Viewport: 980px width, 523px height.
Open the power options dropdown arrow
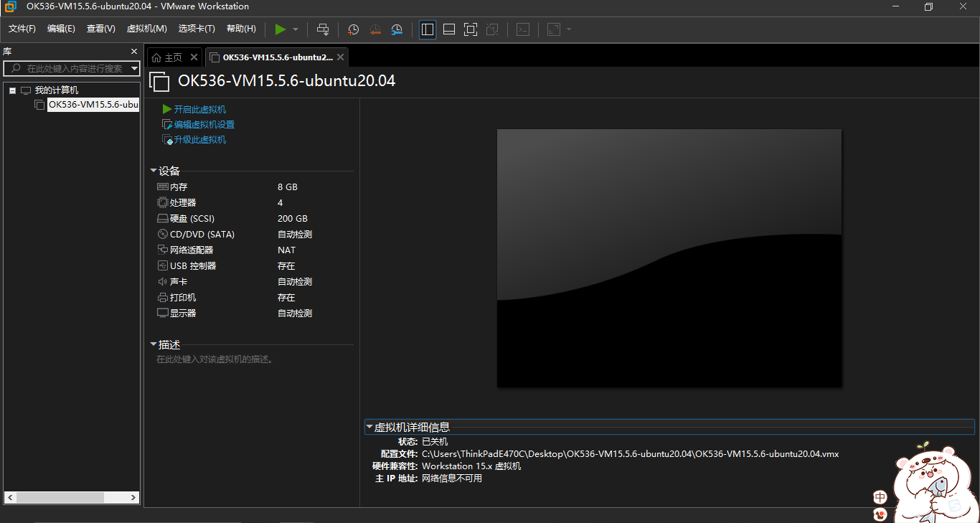click(x=296, y=29)
